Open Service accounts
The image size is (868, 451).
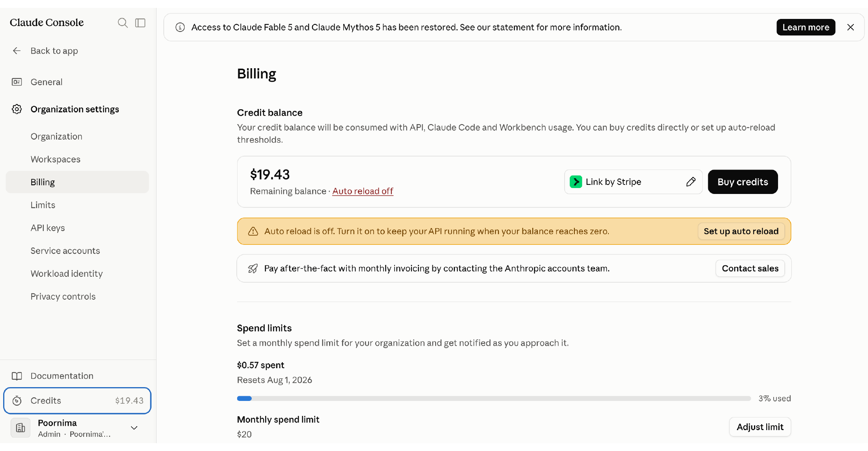coord(77,251)
